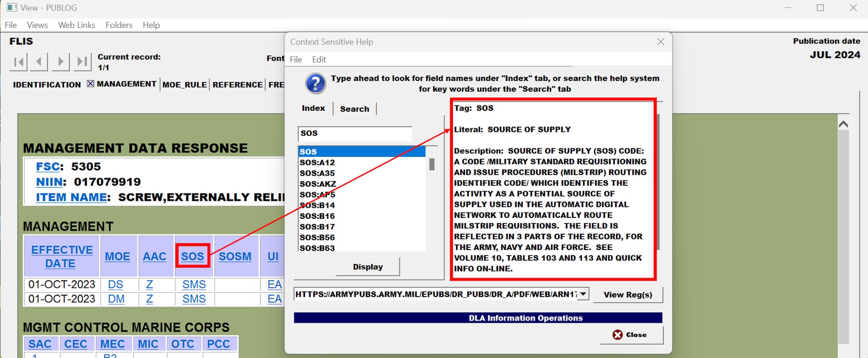This screenshot has height=358, width=868.
Task: Go to first record navigation icon
Action: (19, 61)
